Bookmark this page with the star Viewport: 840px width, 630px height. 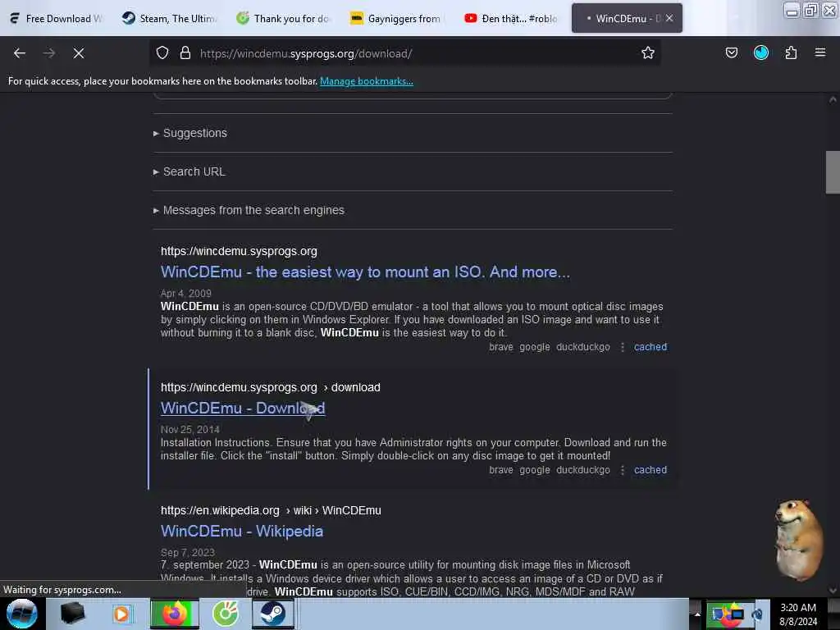[x=648, y=53]
